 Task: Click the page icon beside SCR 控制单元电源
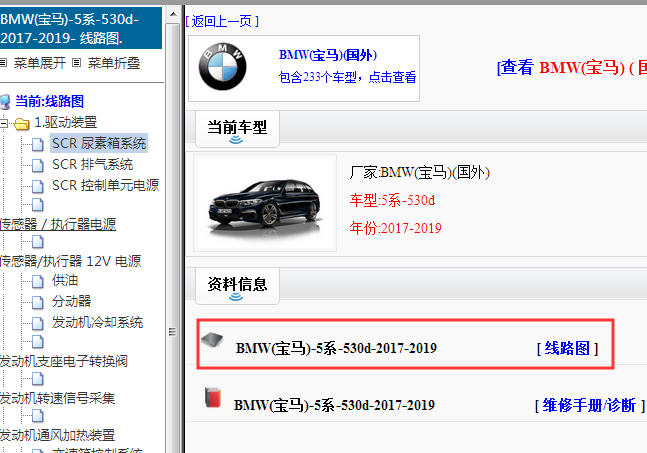click(38, 186)
